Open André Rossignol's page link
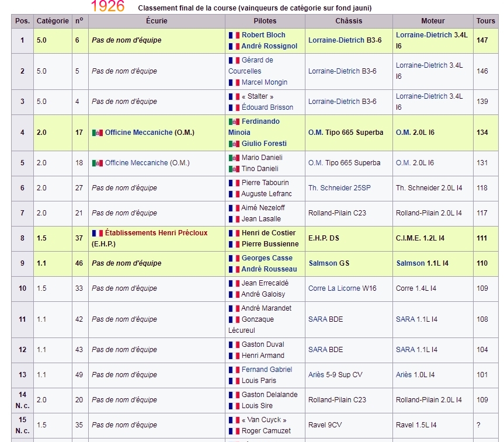The image size is (504, 442). tap(269, 46)
